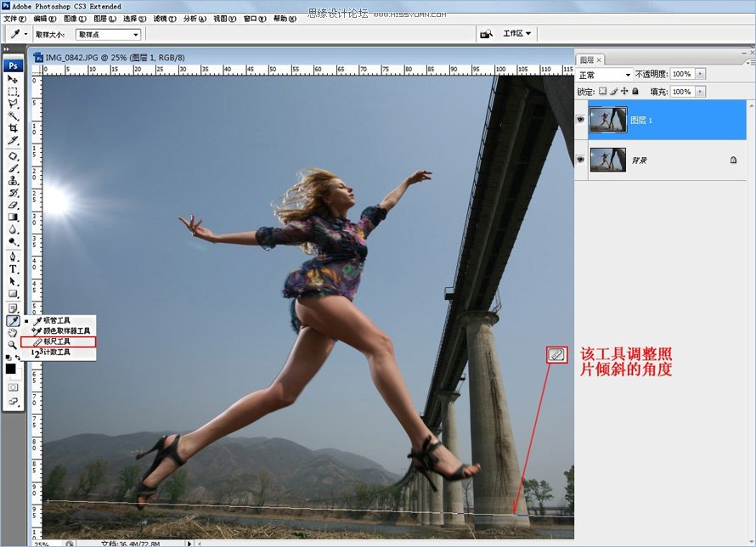The width and height of the screenshot is (756, 547).
Task: Toggle Quick Mask mode
Action: 13,387
